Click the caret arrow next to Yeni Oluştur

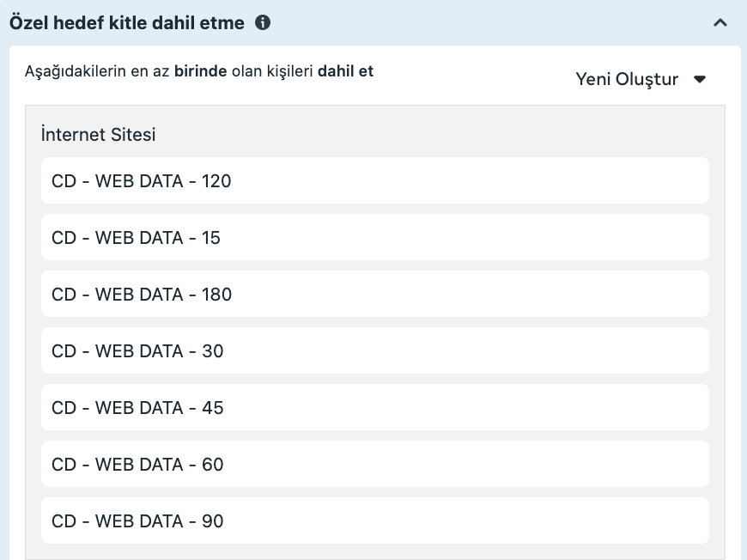click(x=700, y=79)
